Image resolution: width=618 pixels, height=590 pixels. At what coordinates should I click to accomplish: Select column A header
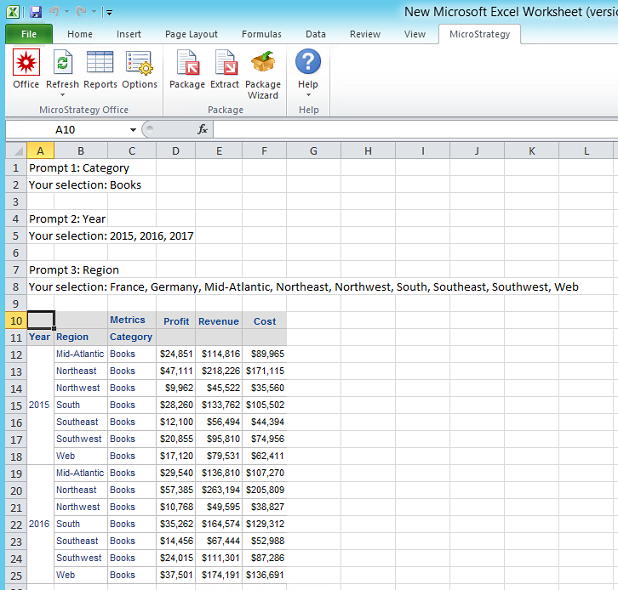(40, 151)
